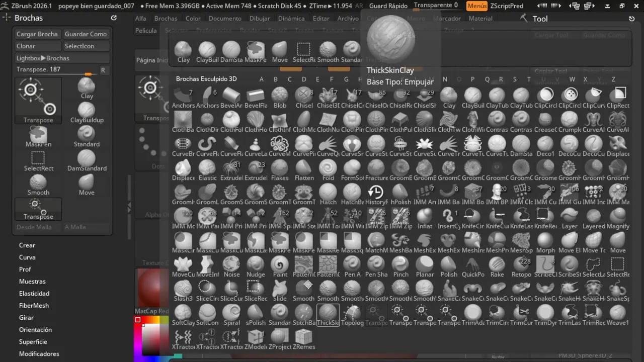This screenshot has width=644, height=362.
Task: Choose the Spiral brush
Action: pyautogui.click(x=231, y=314)
